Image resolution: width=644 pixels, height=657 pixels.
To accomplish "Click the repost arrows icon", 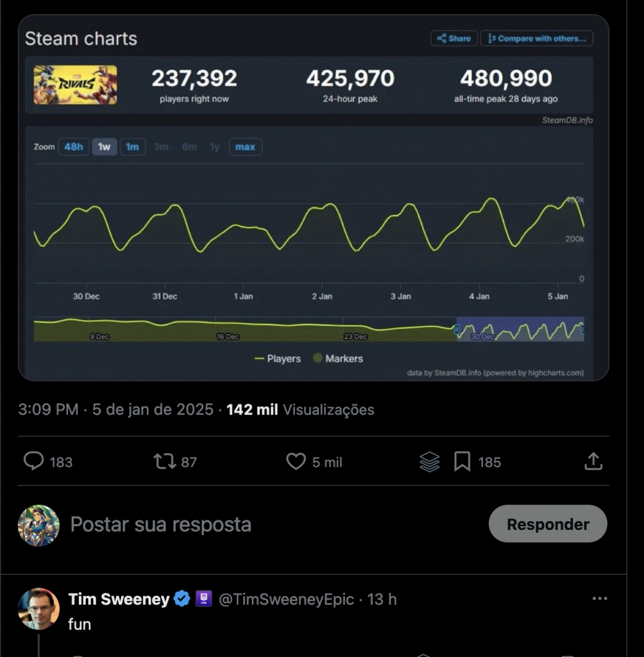I will pos(164,461).
